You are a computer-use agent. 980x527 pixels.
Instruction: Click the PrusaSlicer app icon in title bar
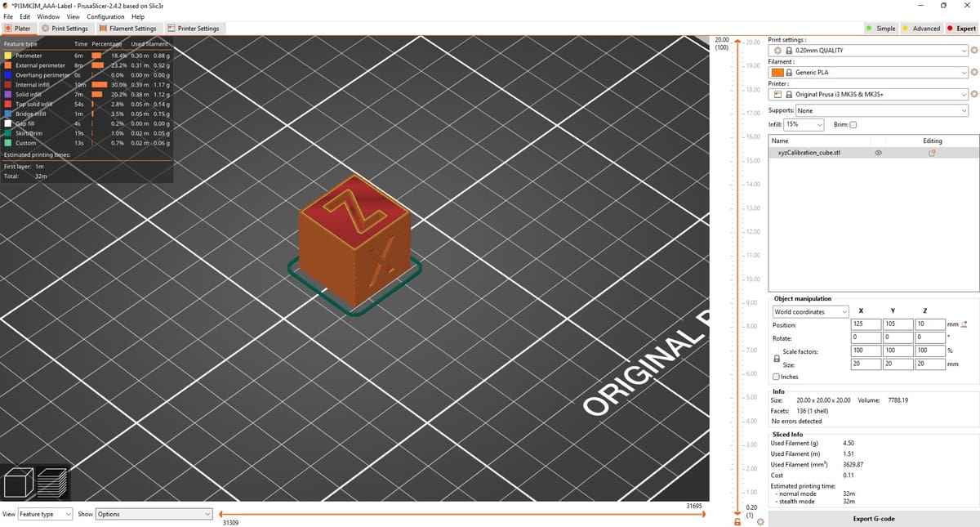tap(6, 6)
